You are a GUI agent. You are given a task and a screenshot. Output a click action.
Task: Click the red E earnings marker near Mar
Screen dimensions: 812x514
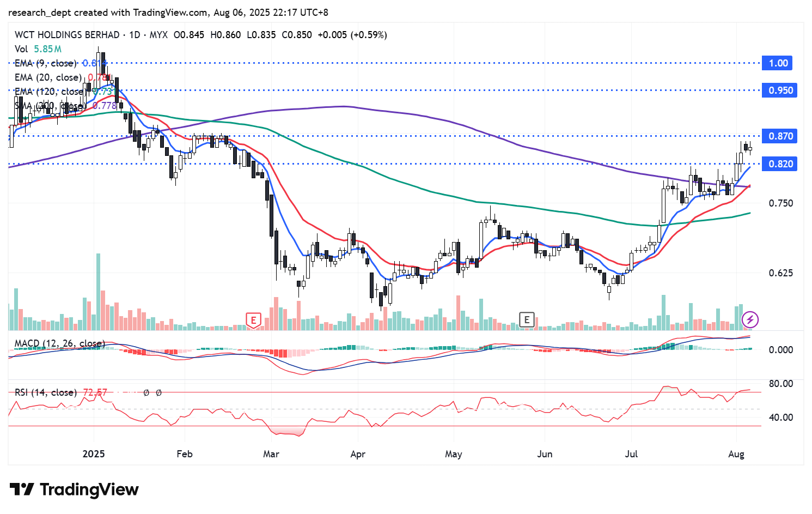click(x=253, y=320)
